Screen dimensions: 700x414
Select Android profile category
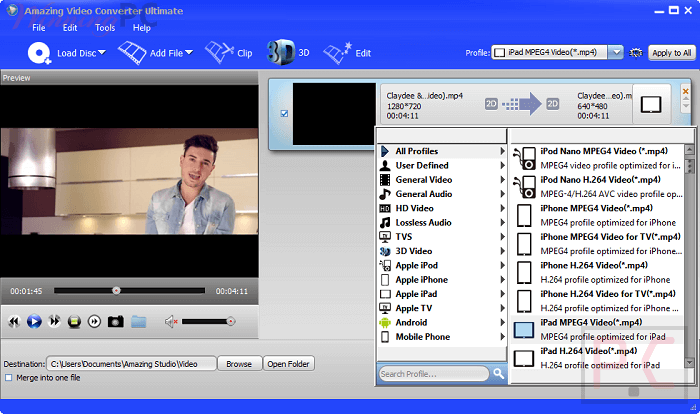click(x=442, y=322)
